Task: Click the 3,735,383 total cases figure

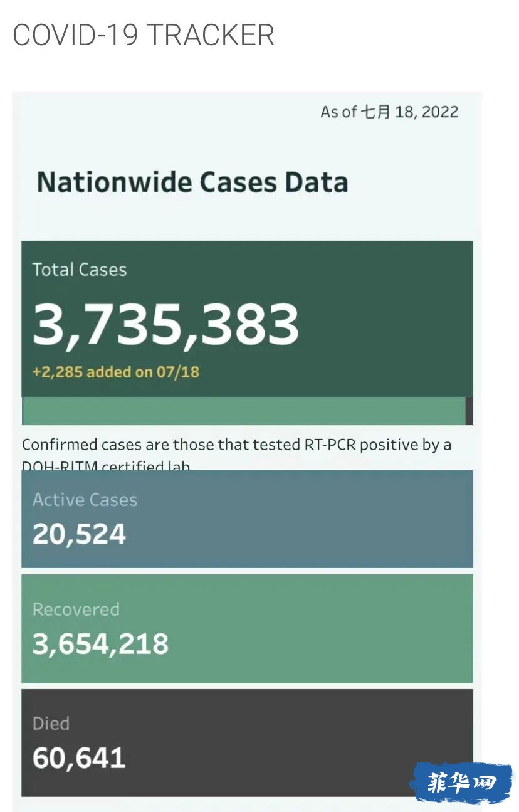Action: (x=165, y=325)
